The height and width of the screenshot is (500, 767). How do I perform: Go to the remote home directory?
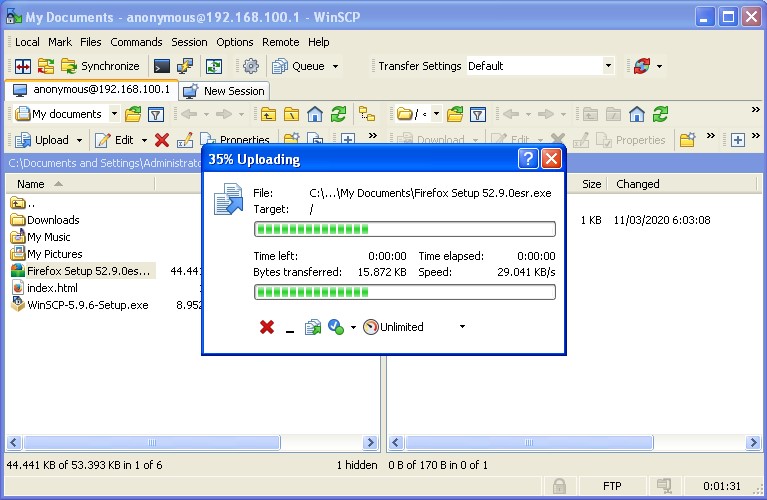click(x=636, y=114)
